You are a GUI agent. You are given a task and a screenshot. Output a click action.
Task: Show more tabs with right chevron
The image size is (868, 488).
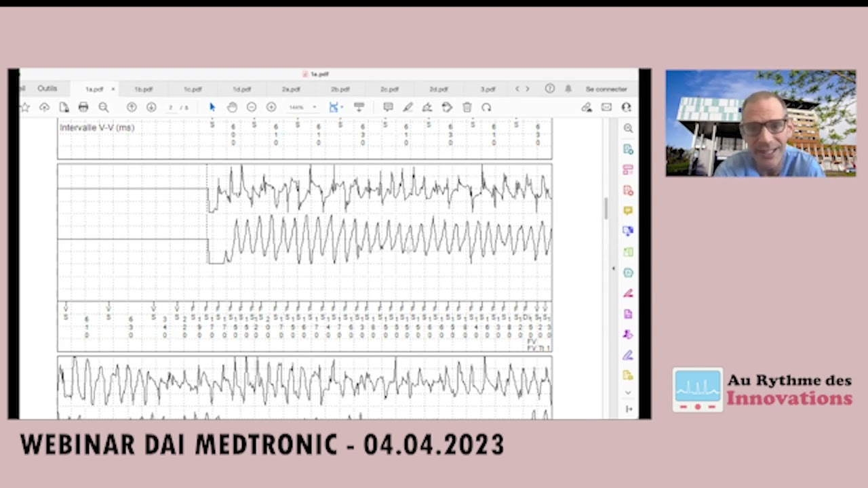click(x=528, y=89)
